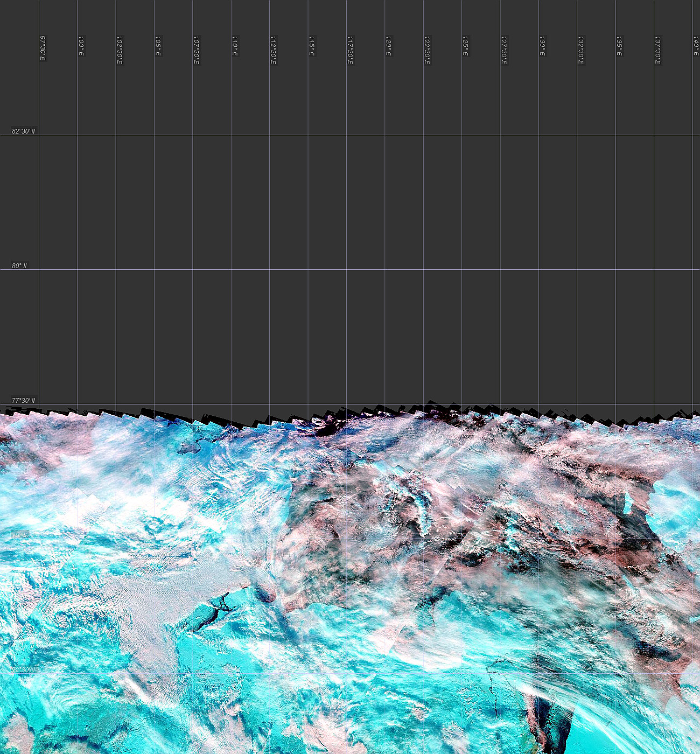Select the 140° E longitude label

pyautogui.click(x=696, y=46)
